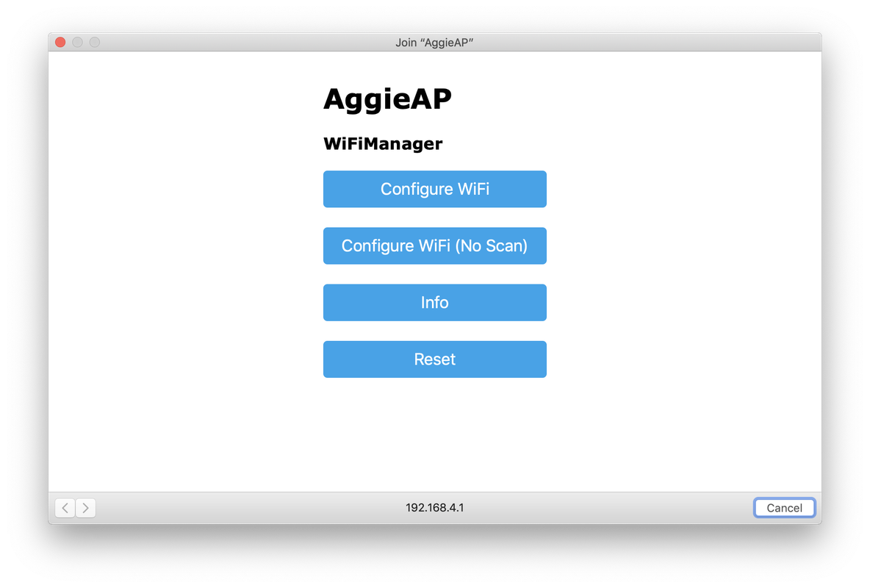Go back with the left arrow
Viewport: 870px width, 588px height.
(65, 507)
